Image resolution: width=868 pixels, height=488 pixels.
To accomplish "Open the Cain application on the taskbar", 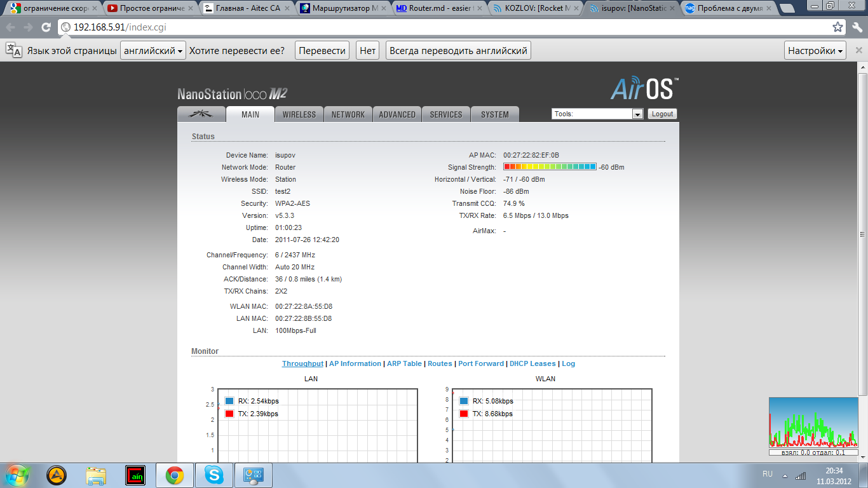I will 136,475.
